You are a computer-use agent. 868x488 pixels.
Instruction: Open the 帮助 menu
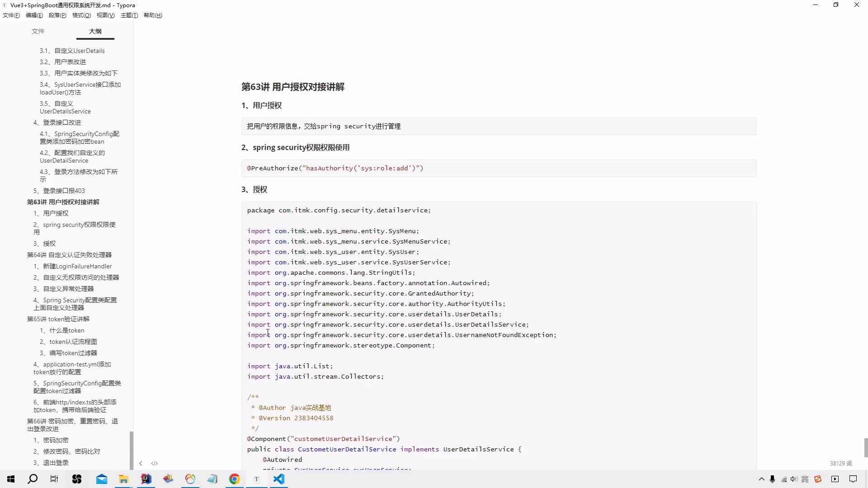[153, 15]
